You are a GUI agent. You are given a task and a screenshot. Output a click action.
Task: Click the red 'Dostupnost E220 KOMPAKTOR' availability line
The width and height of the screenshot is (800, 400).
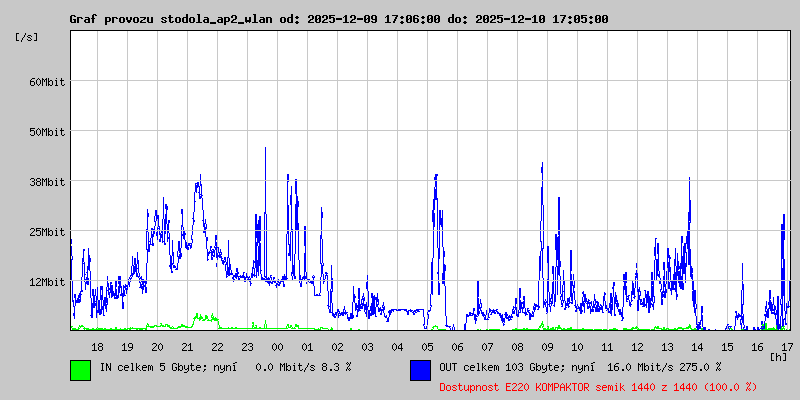coord(598,387)
